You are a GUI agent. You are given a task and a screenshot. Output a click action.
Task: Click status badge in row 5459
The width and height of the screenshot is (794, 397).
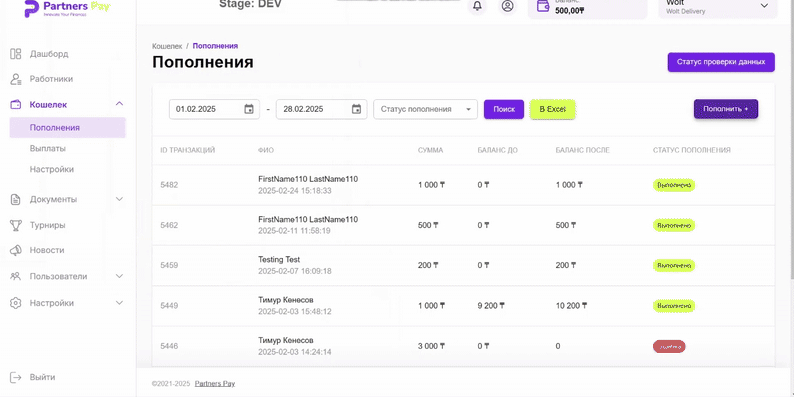click(x=674, y=265)
